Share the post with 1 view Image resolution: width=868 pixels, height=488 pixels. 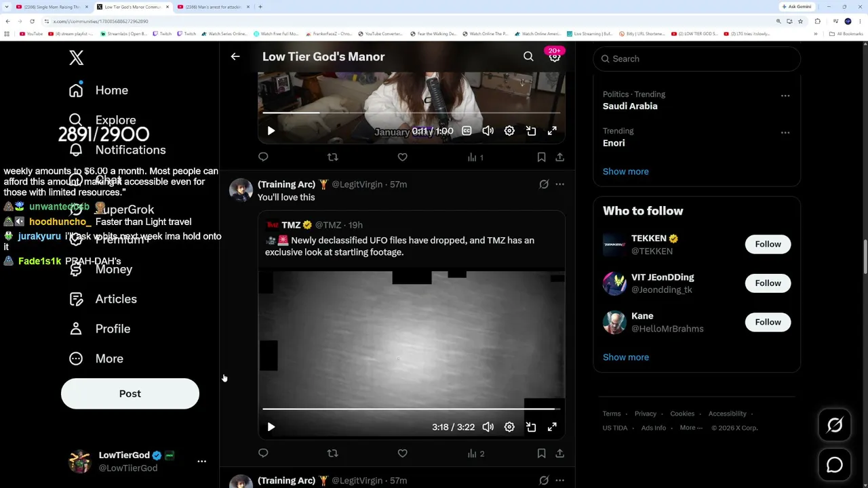(559, 157)
